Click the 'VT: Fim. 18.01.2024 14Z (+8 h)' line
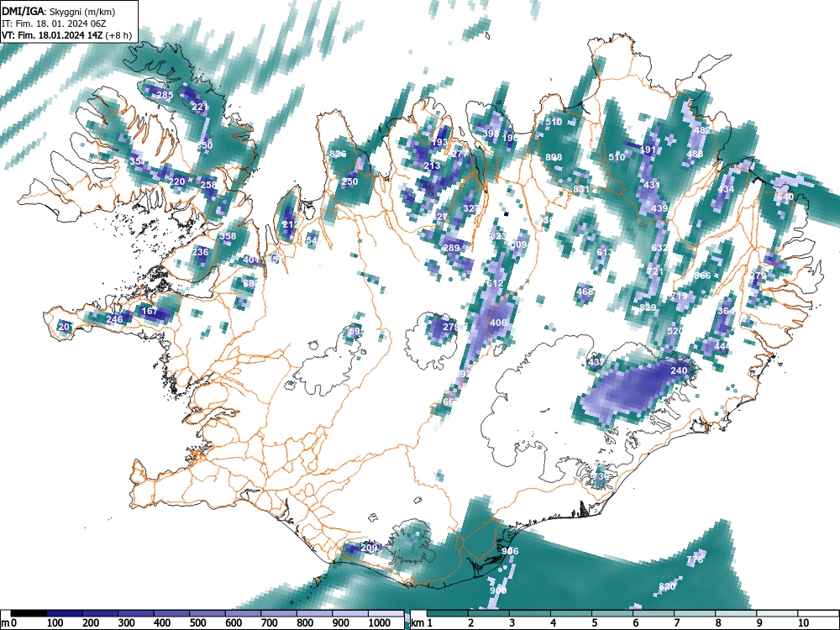 [66, 35]
